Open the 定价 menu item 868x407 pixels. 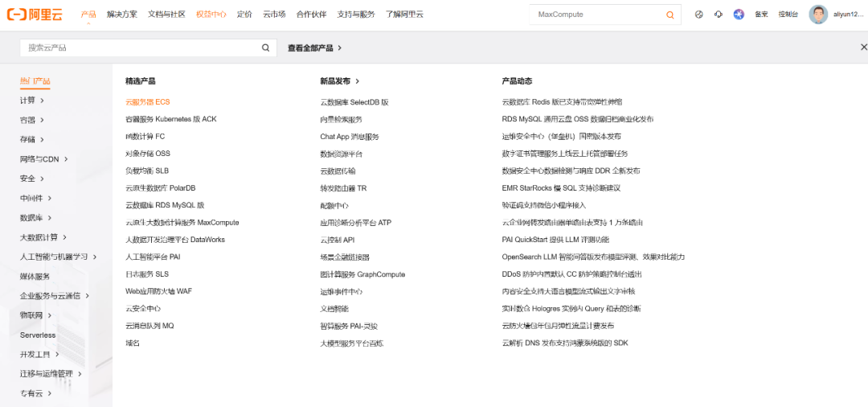click(244, 14)
